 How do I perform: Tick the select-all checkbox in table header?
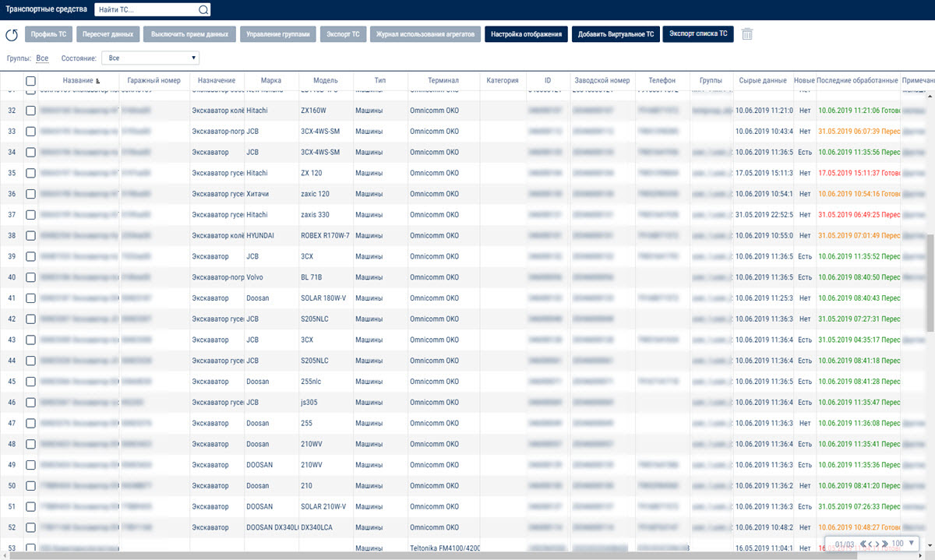pos(30,80)
